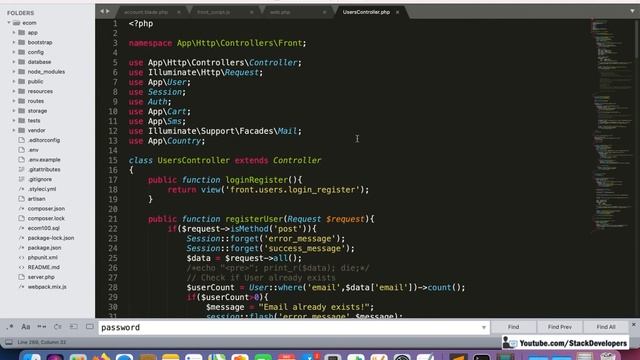Open Terminal from the Dock
Image resolution: width=640 pixels, height=360 pixels.
pyautogui.click(x=482, y=356)
